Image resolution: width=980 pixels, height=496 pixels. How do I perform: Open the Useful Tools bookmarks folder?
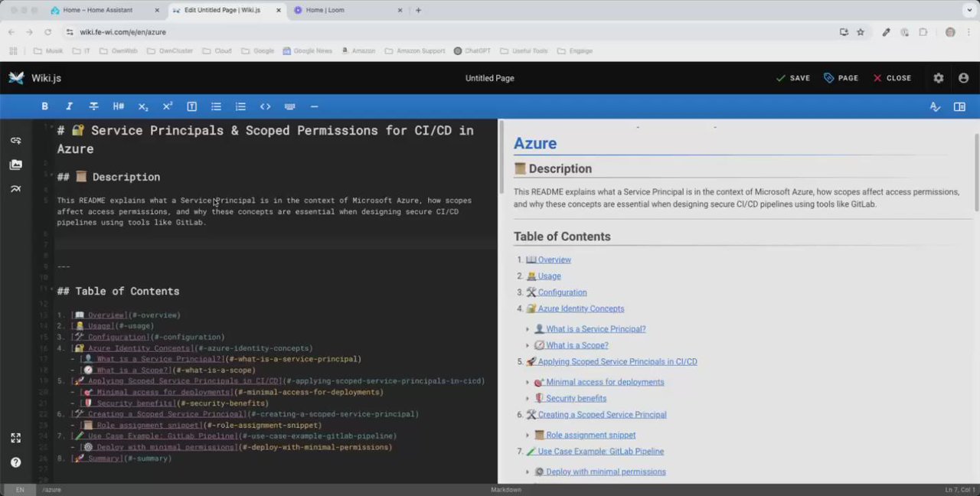(x=525, y=51)
